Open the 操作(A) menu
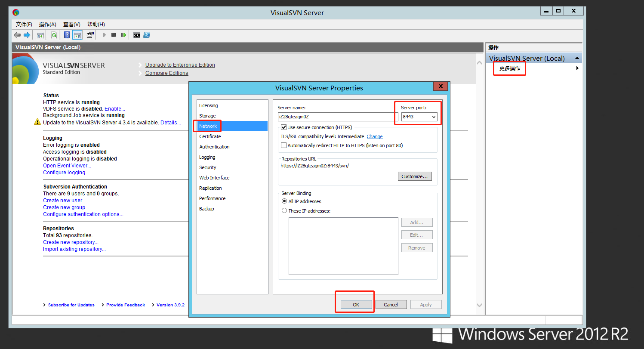The width and height of the screenshot is (644, 349). tap(48, 25)
